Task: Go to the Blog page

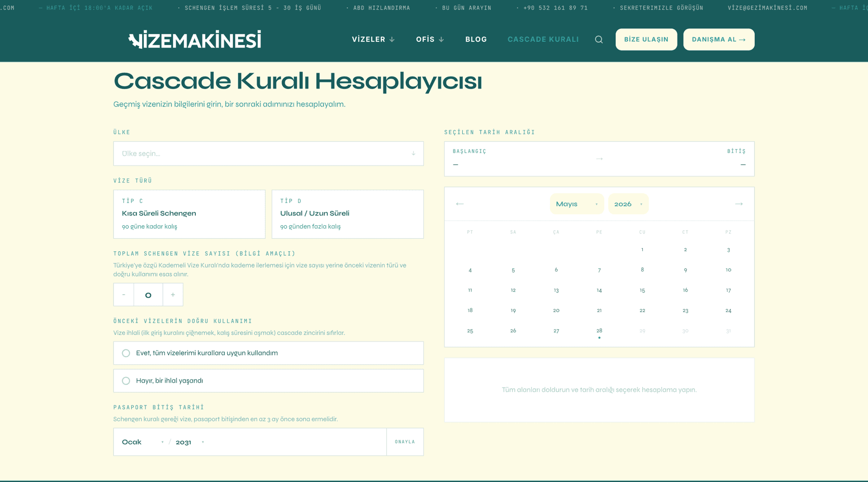Action: (x=476, y=40)
